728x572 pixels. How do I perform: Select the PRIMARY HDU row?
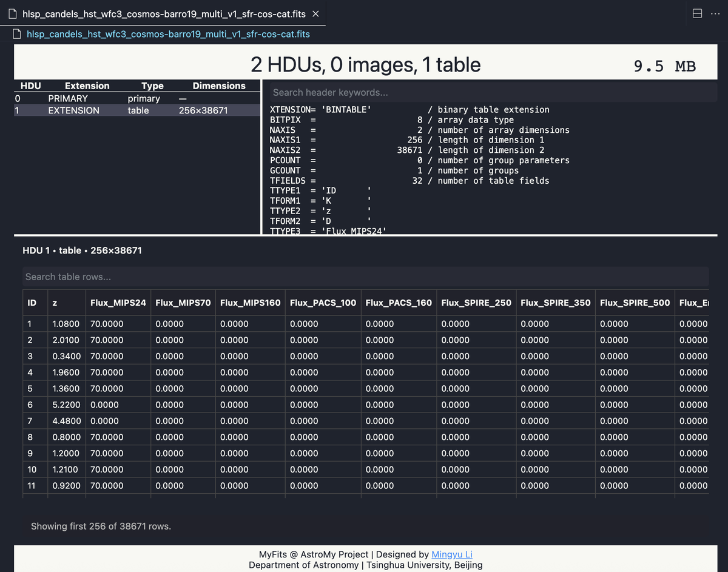tap(137, 98)
